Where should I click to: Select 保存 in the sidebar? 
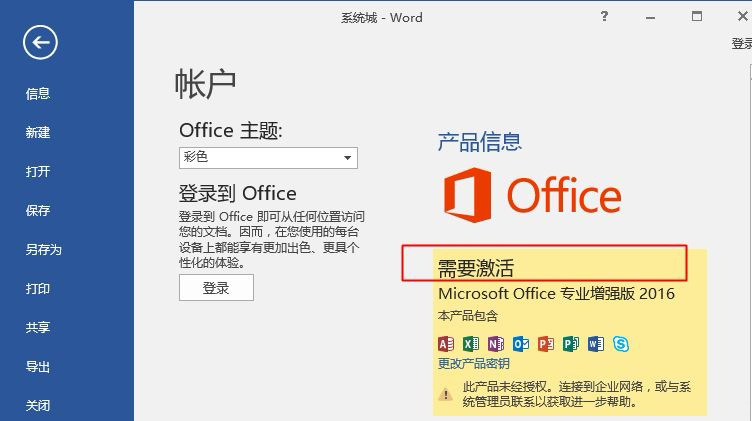tap(38, 210)
